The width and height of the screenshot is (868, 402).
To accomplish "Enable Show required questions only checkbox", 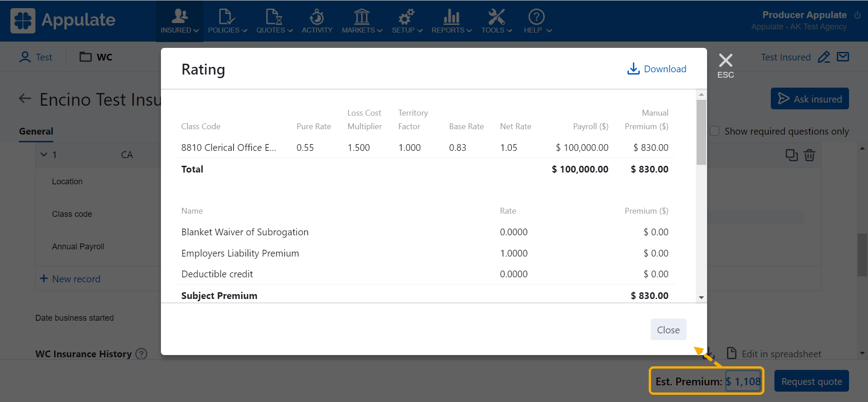I will (x=715, y=131).
